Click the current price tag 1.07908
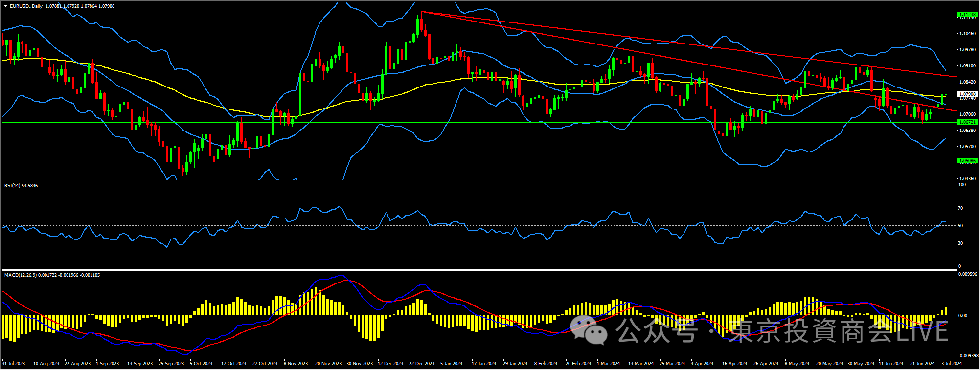This screenshot has width=980, height=370. pos(967,94)
